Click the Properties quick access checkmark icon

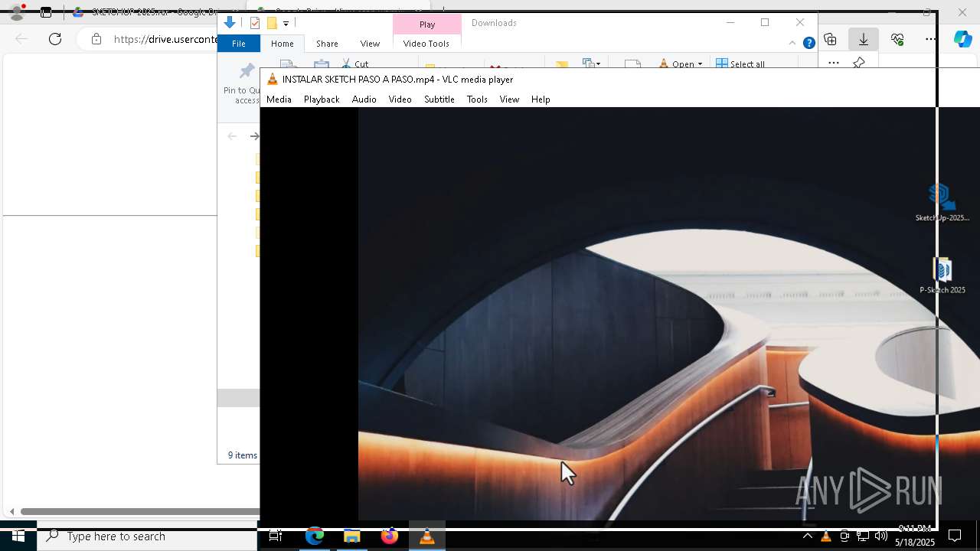point(255,23)
